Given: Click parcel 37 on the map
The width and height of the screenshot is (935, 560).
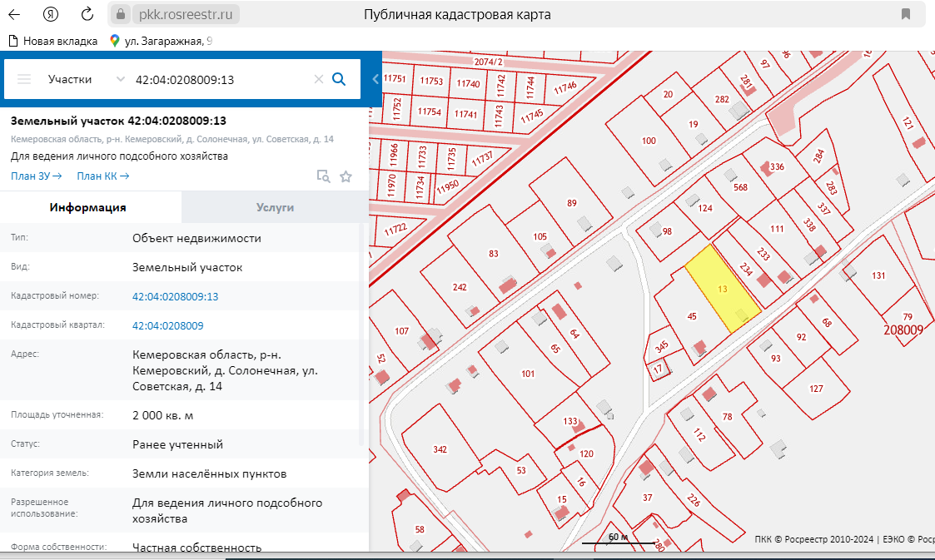Looking at the screenshot, I should click(648, 498).
